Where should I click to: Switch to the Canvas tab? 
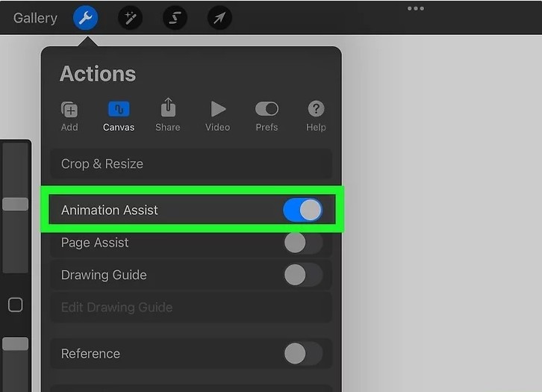point(119,116)
